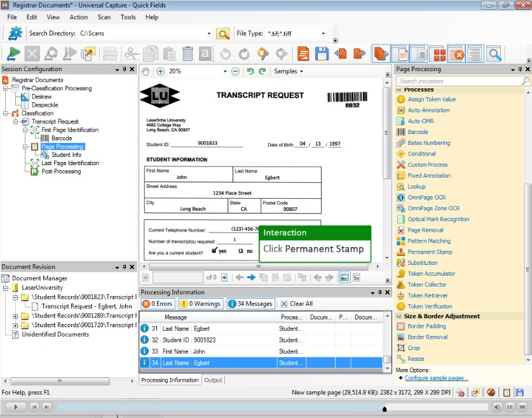Click the Clear All button
Image resolution: width=532 pixels, height=418 pixels.
pyautogui.click(x=297, y=304)
